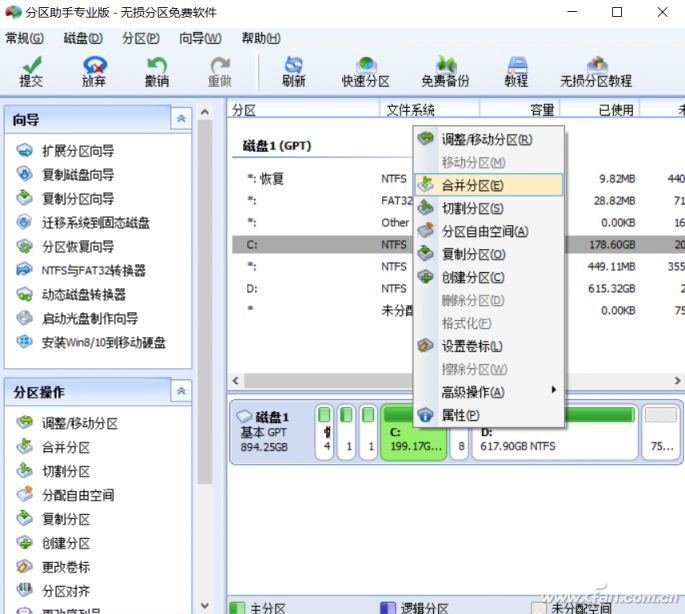Viewport: 685px width, 614px height.
Task: Select 调整/移动分区 in 分区操作 panel
Action: coord(67,423)
